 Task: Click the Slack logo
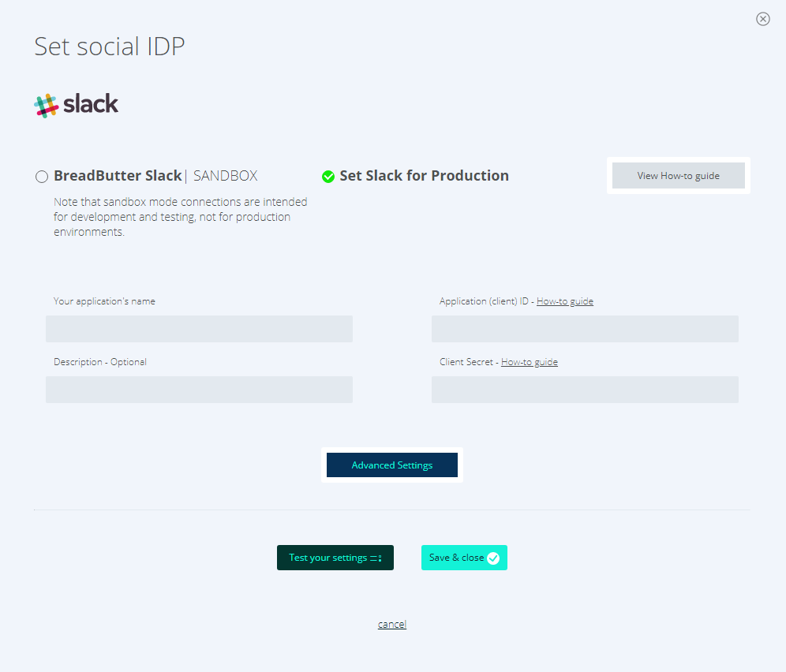77,105
